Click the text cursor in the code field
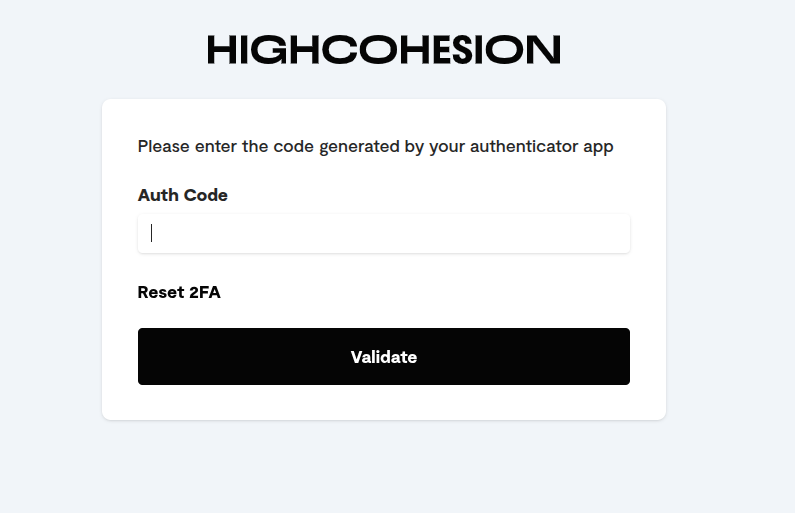 152,233
